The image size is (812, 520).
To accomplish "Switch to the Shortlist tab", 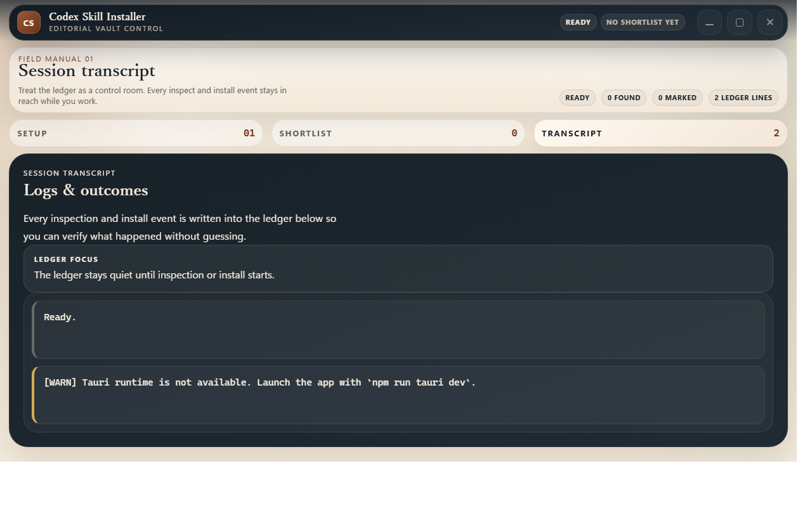I will pos(398,133).
